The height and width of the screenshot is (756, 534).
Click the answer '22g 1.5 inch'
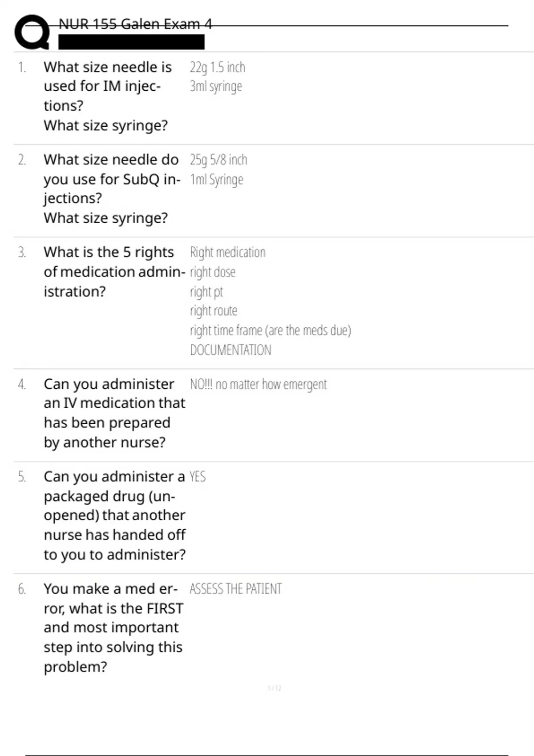point(217,67)
